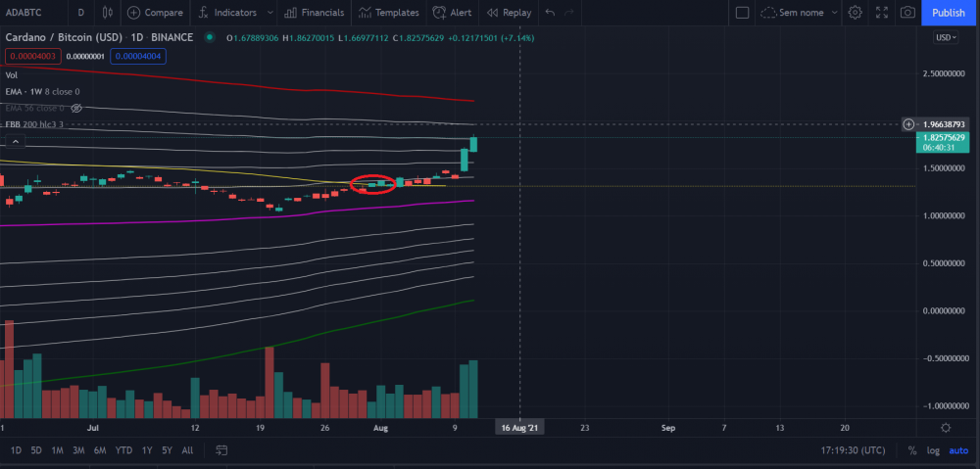Open timezone menu at 17:19:30 (UTC)

click(854, 450)
